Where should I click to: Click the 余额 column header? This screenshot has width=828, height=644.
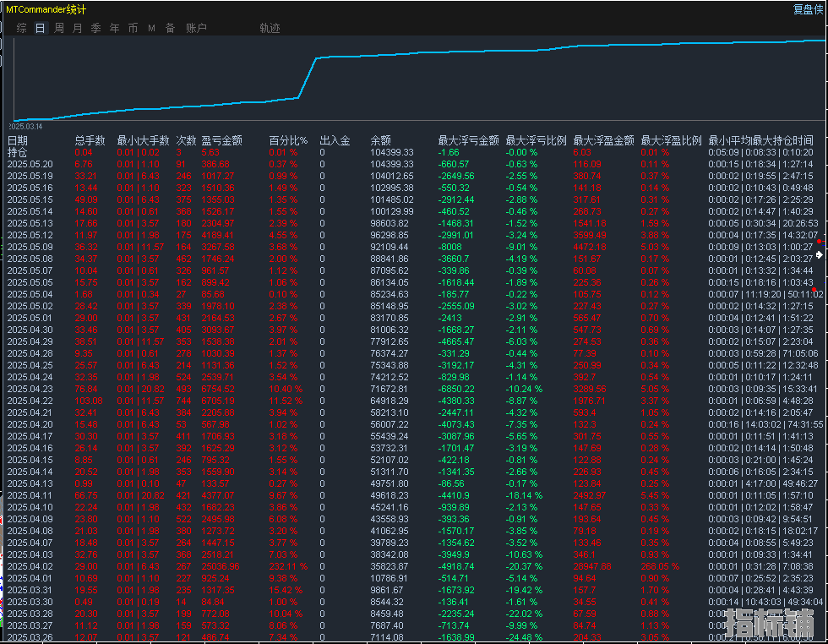(380, 140)
